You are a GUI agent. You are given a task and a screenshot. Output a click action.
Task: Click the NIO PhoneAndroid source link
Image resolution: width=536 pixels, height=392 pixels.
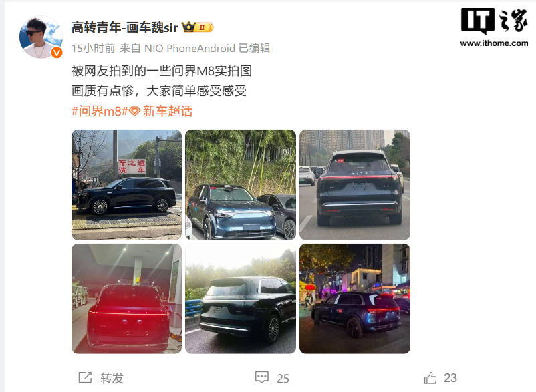[190, 49]
